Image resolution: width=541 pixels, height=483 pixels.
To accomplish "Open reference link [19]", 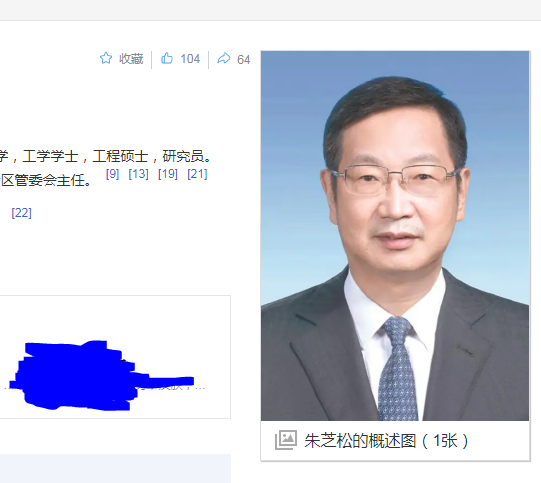I will pyautogui.click(x=168, y=174).
